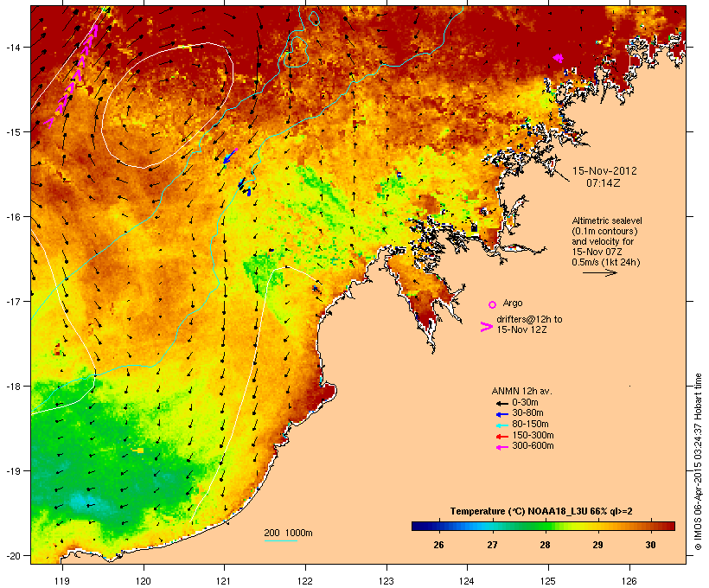Click the latitude label '-17'
709x588 pixels.
(x=12, y=301)
